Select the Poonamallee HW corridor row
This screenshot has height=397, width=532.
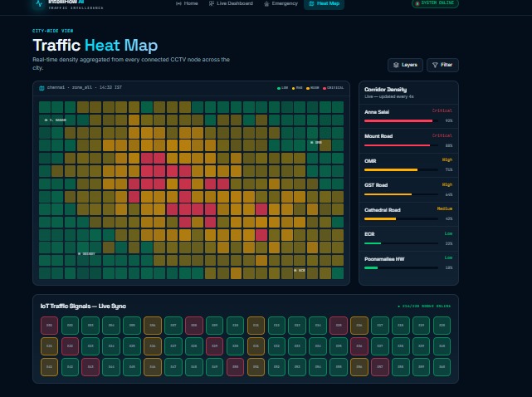[x=408, y=263]
